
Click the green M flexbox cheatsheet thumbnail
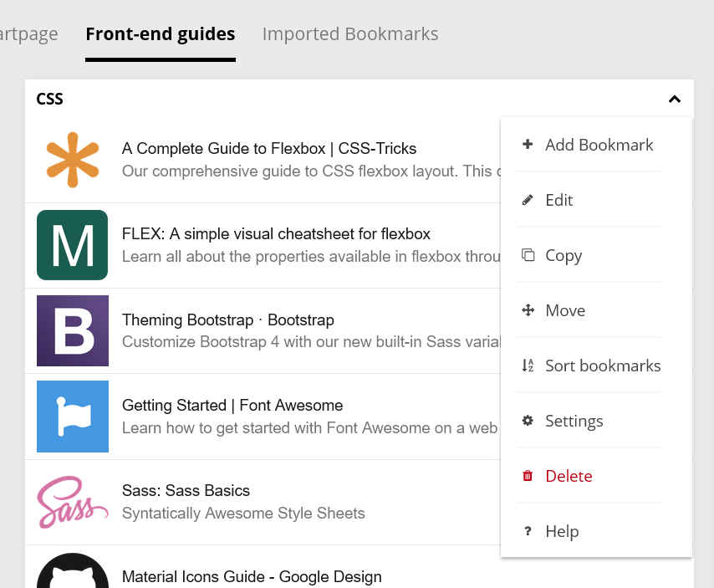73,245
